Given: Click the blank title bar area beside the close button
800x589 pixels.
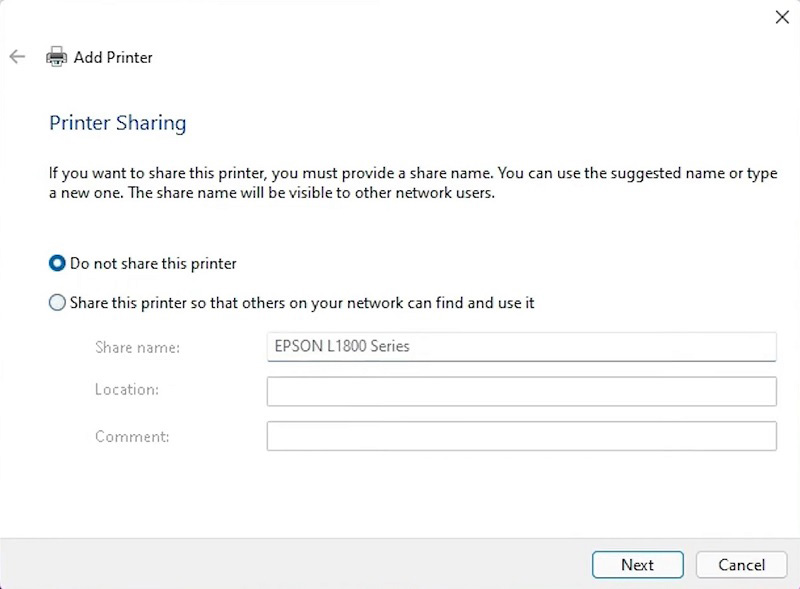Looking at the screenshot, I should 459,17.
